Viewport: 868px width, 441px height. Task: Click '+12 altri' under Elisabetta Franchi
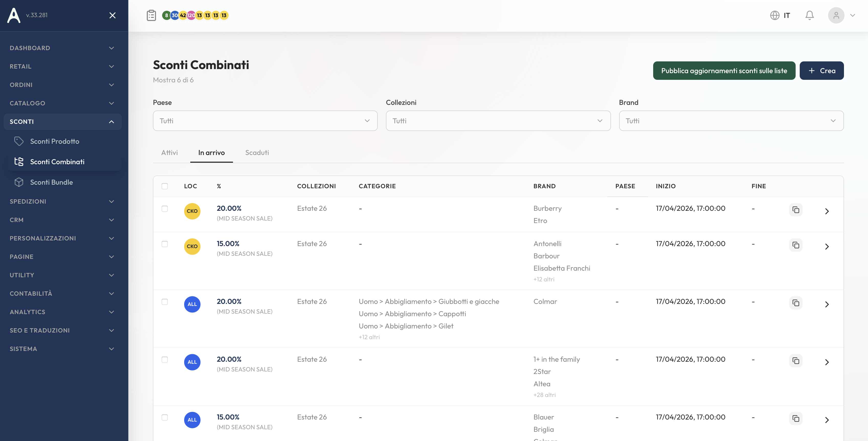[x=544, y=279]
